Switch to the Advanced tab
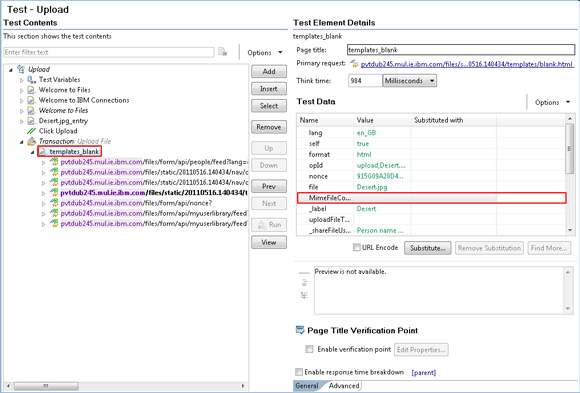The image size is (580, 393). (344, 386)
